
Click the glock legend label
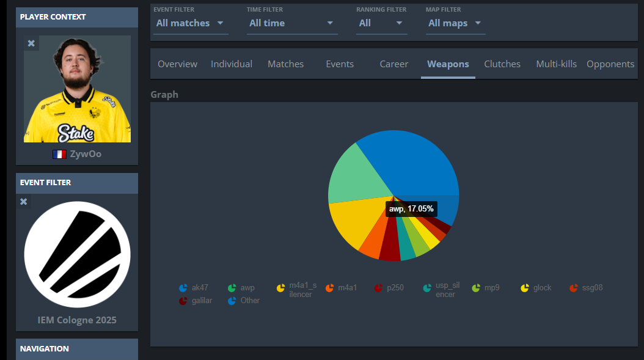click(542, 288)
